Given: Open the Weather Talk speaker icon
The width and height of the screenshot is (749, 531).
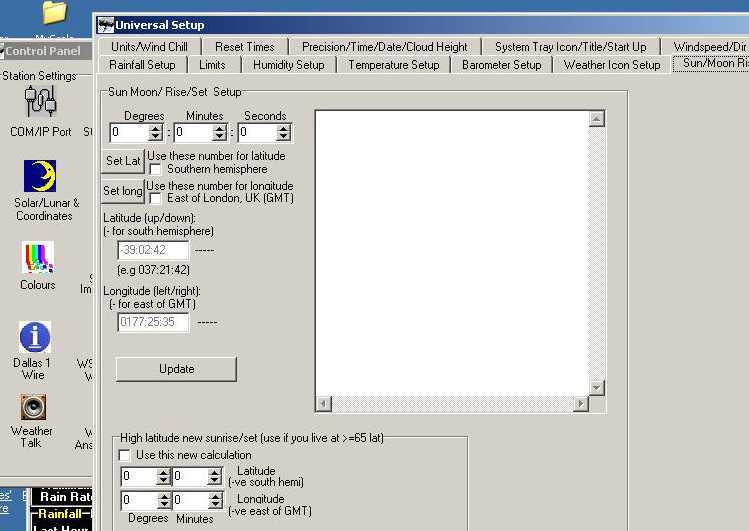Looking at the screenshot, I should (x=33, y=408).
